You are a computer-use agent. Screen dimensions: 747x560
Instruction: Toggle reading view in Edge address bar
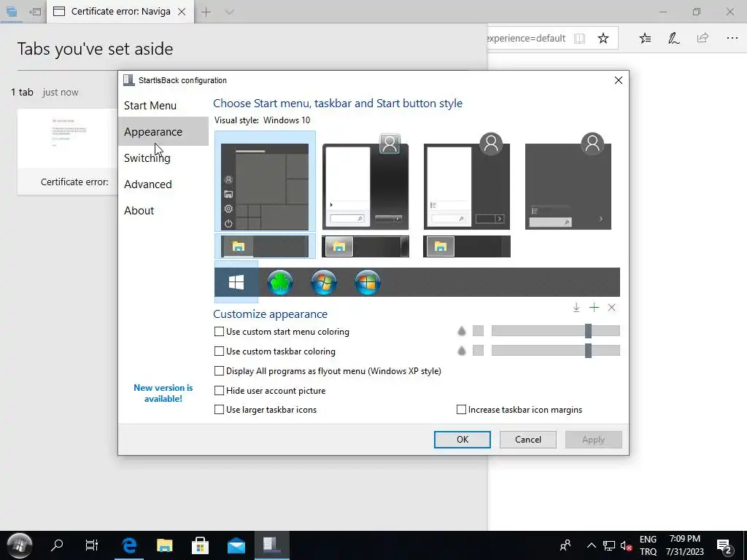click(579, 38)
